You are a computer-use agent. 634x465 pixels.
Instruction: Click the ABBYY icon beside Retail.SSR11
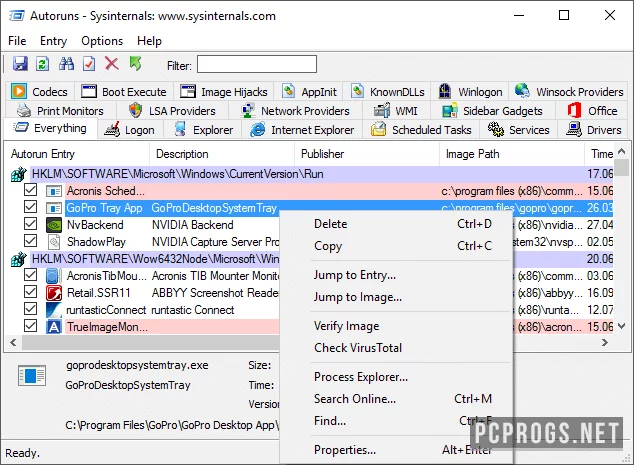coord(54,293)
